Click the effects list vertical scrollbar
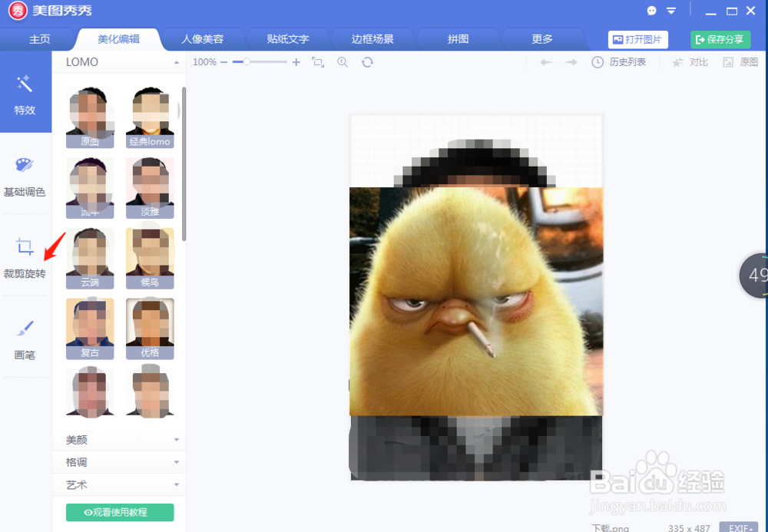Viewport: 768px width, 532px height. [x=184, y=164]
